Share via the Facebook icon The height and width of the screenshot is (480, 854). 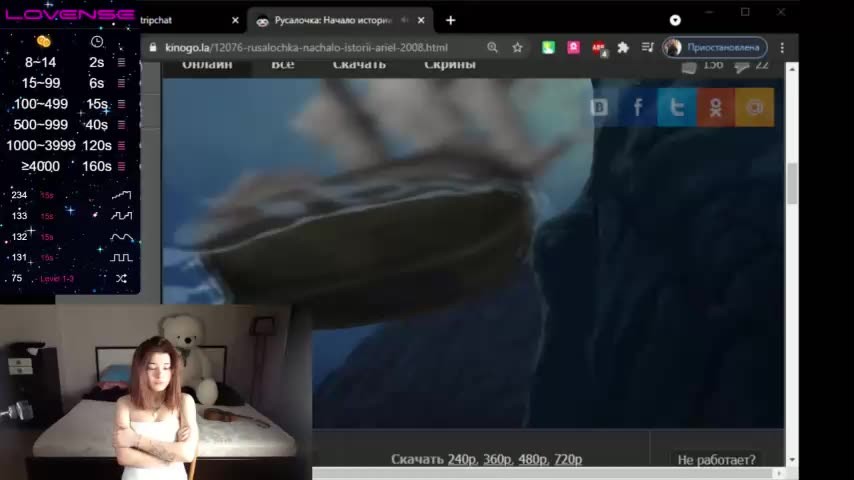pos(638,107)
